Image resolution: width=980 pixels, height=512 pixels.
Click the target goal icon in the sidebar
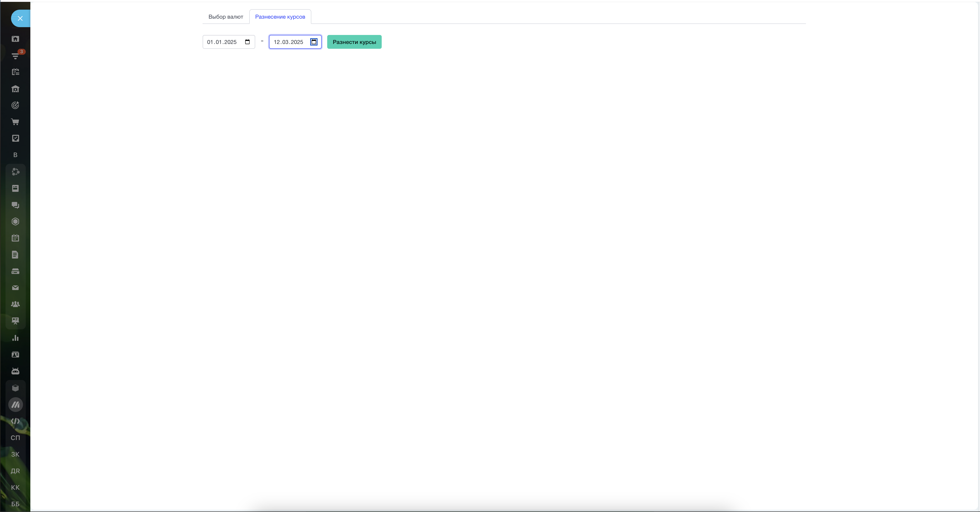[15, 105]
